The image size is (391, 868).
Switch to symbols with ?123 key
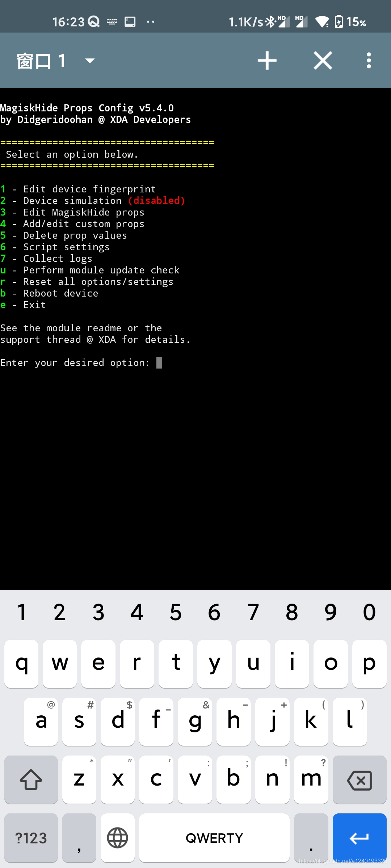[31, 838]
